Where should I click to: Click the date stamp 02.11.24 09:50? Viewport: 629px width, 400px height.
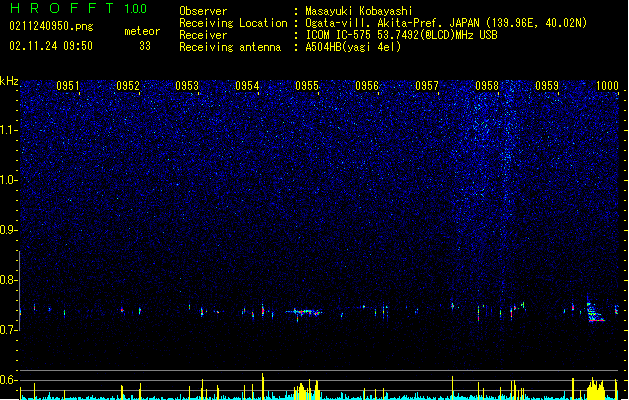point(51,46)
